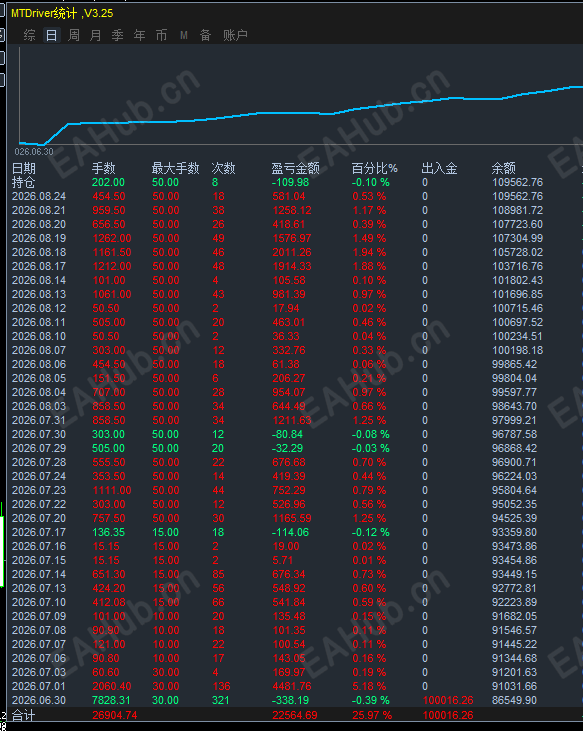Select the date row 2026.07.29

pyautogui.click(x=39, y=448)
